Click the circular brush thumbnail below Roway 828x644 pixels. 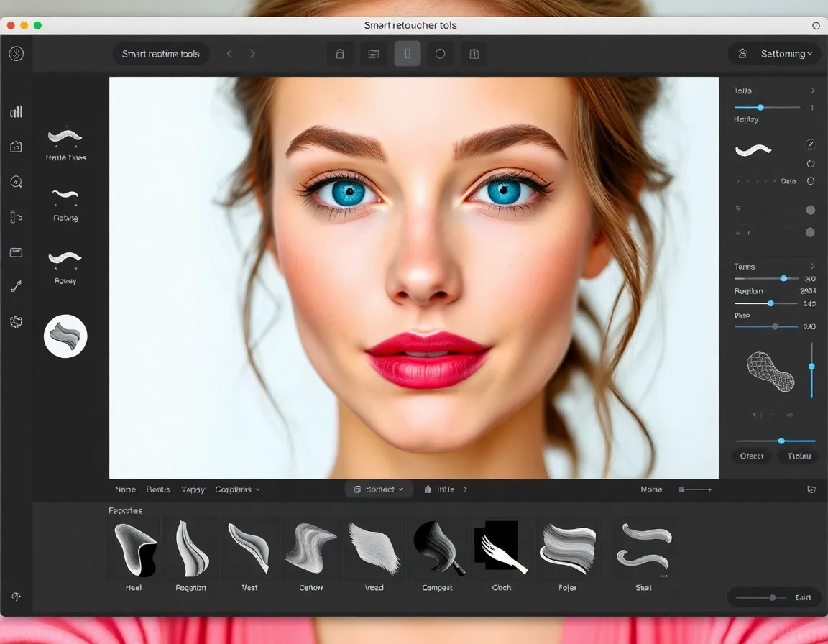pyautogui.click(x=65, y=336)
